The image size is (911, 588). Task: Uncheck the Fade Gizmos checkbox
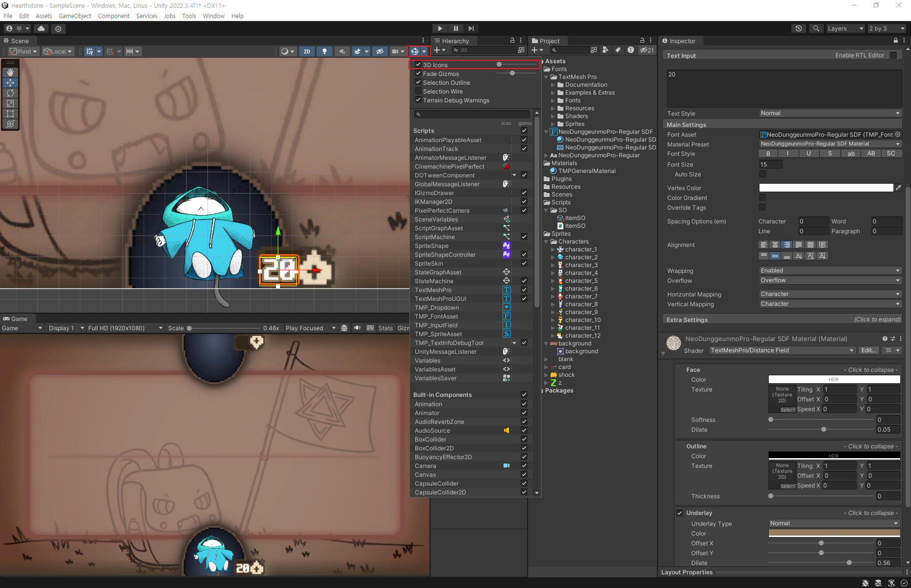(x=418, y=73)
